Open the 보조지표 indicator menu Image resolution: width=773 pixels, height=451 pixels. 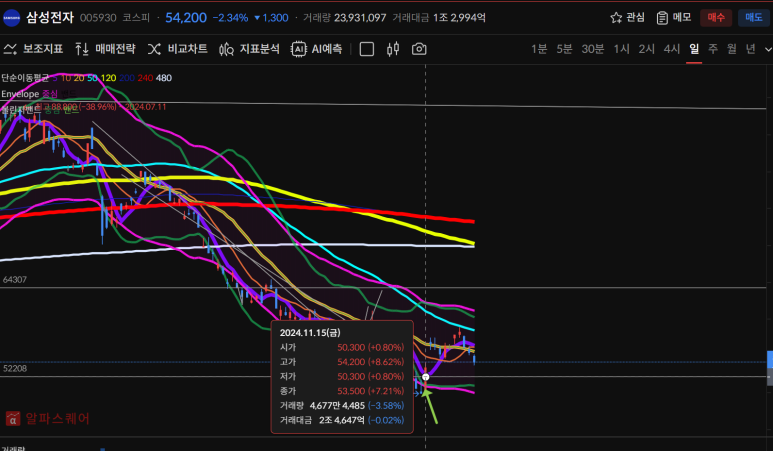33,49
